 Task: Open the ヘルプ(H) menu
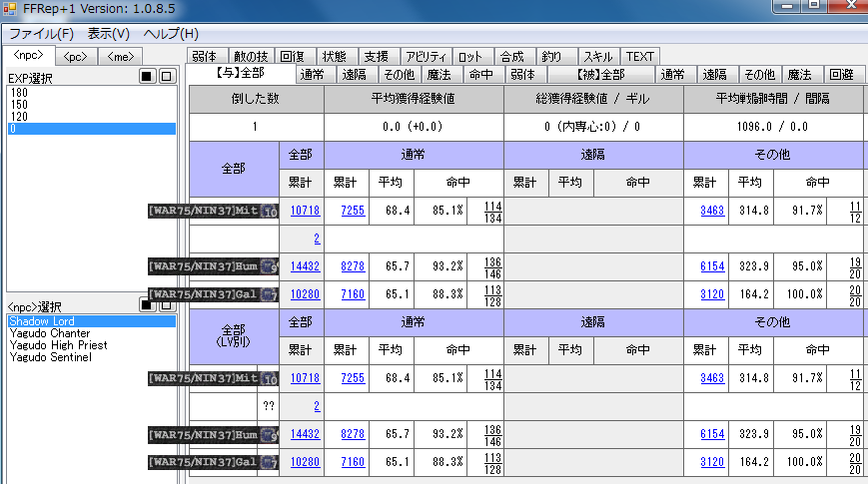[x=171, y=34]
